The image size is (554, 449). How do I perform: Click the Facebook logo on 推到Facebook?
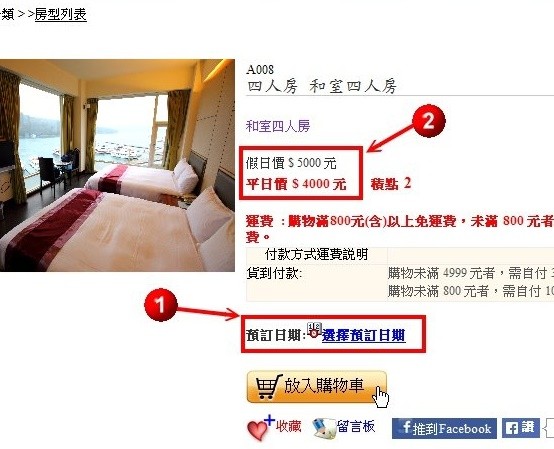pyautogui.click(x=406, y=428)
